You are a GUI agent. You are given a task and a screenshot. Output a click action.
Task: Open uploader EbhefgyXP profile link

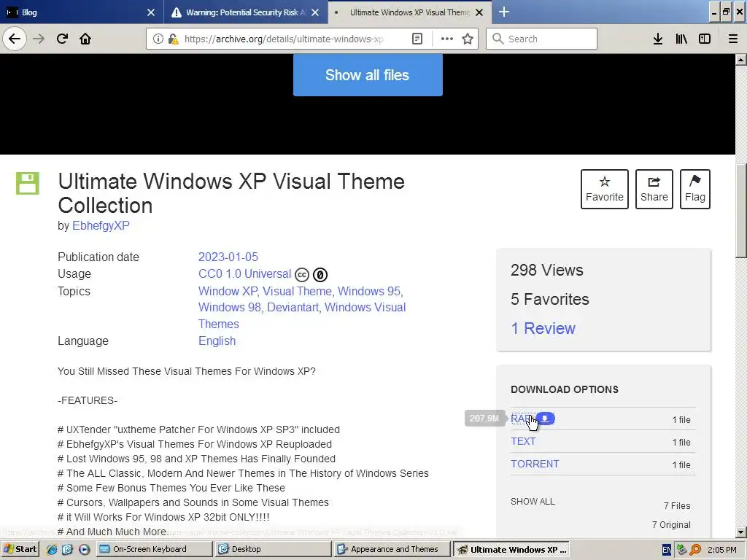(101, 226)
